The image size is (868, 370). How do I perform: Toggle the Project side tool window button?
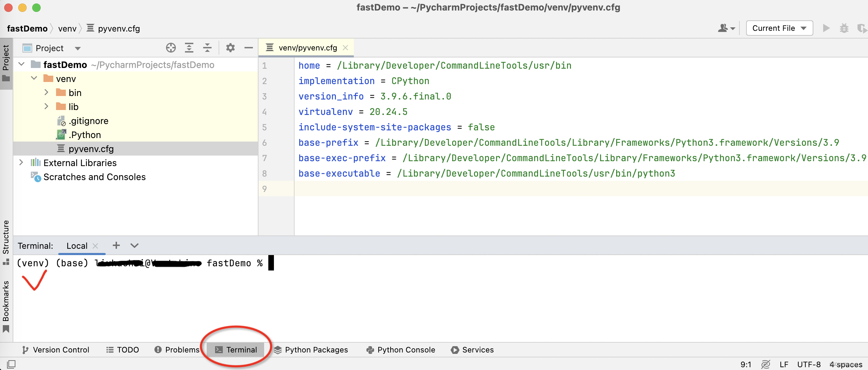(x=6, y=63)
